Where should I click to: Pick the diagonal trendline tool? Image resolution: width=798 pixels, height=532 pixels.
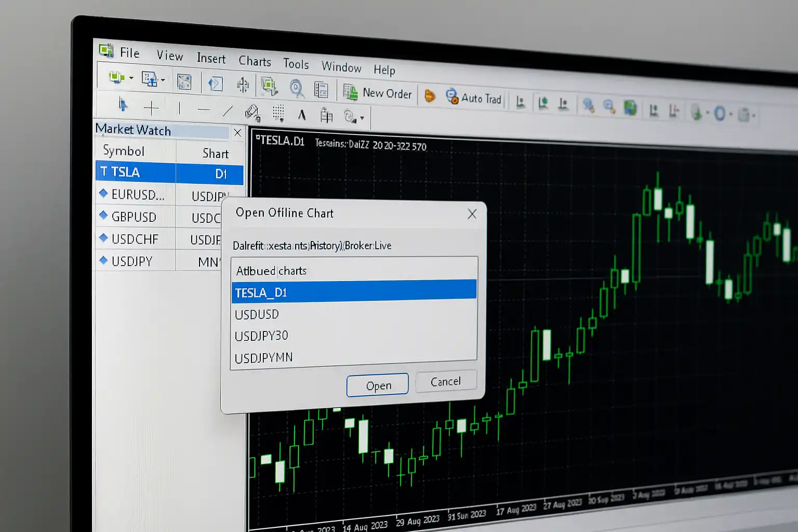(x=228, y=111)
